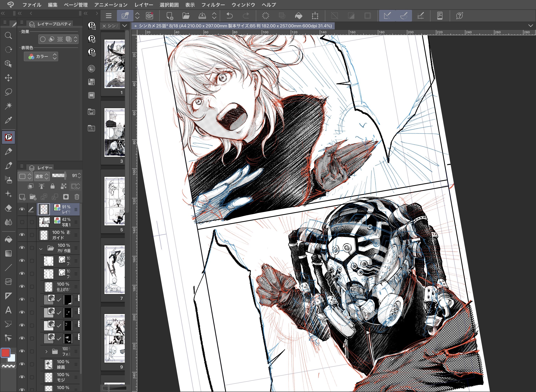Select the Gradient tool

coord(8,254)
